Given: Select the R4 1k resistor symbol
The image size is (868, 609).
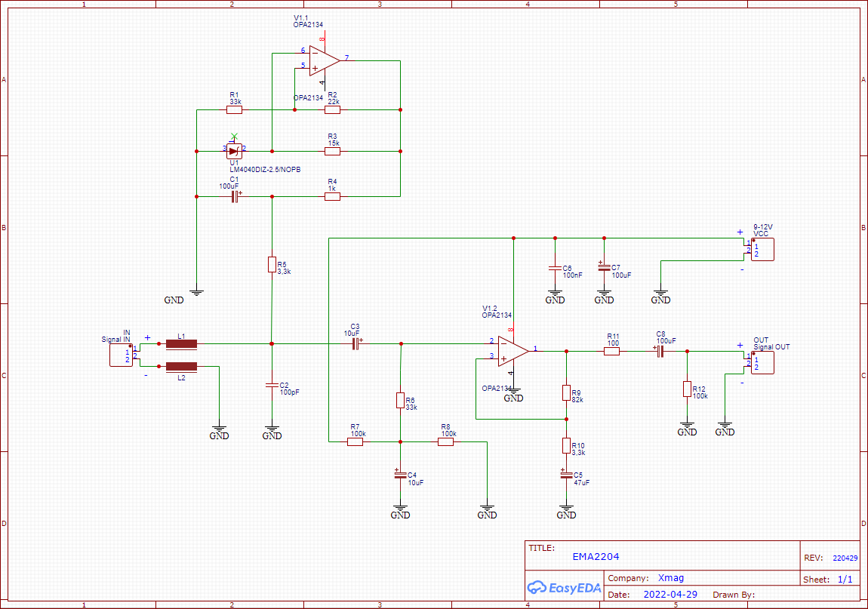Looking at the screenshot, I should [332, 196].
